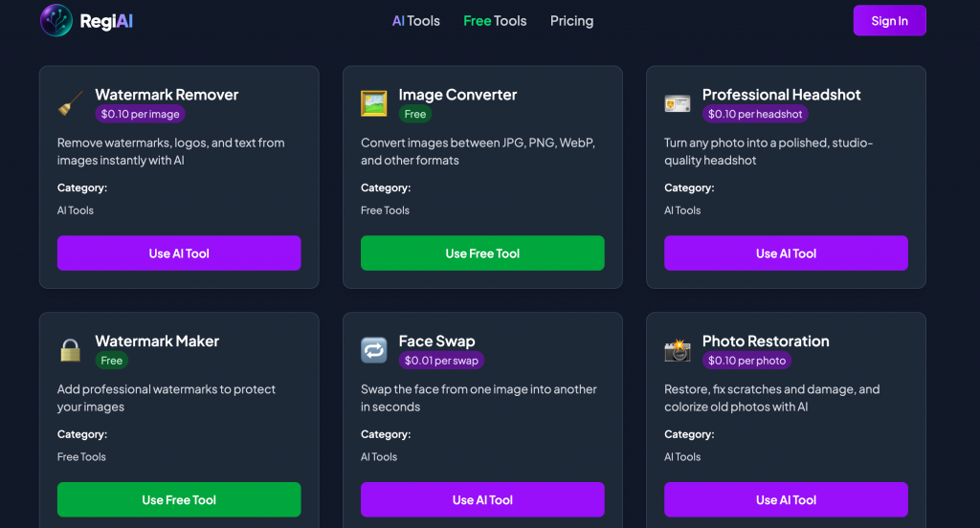980x528 pixels.
Task: Click the $0.10 per headshot price badge
Action: pos(755,114)
